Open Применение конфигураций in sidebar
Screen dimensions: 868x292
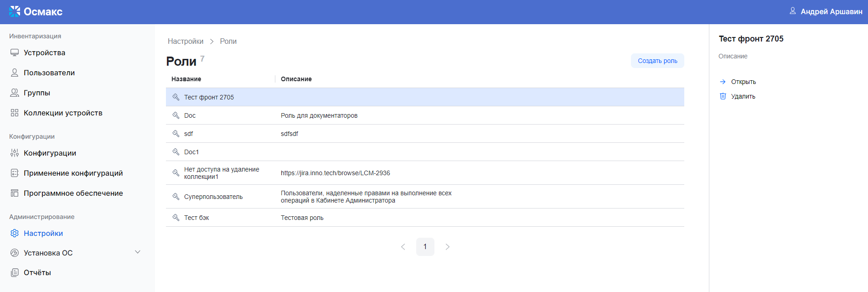pos(73,173)
